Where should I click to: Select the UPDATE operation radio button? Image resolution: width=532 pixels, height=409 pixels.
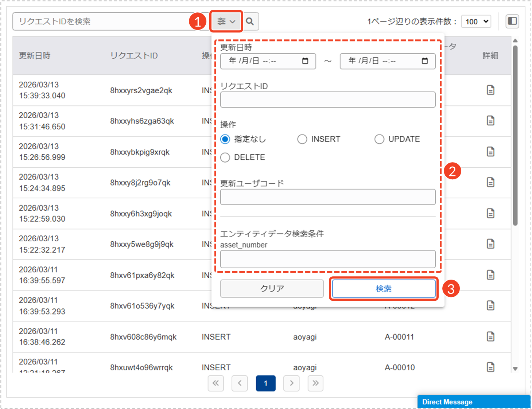(379, 139)
